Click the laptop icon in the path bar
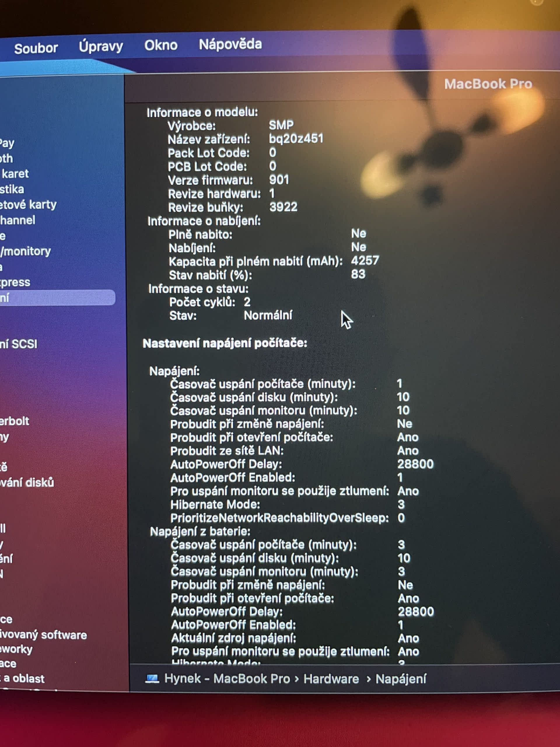The height and width of the screenshot is (747, 560). click(152, 678)
